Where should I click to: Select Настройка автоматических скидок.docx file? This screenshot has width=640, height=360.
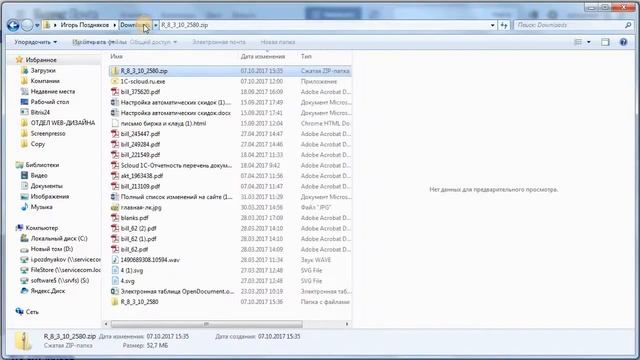(176, 113)
